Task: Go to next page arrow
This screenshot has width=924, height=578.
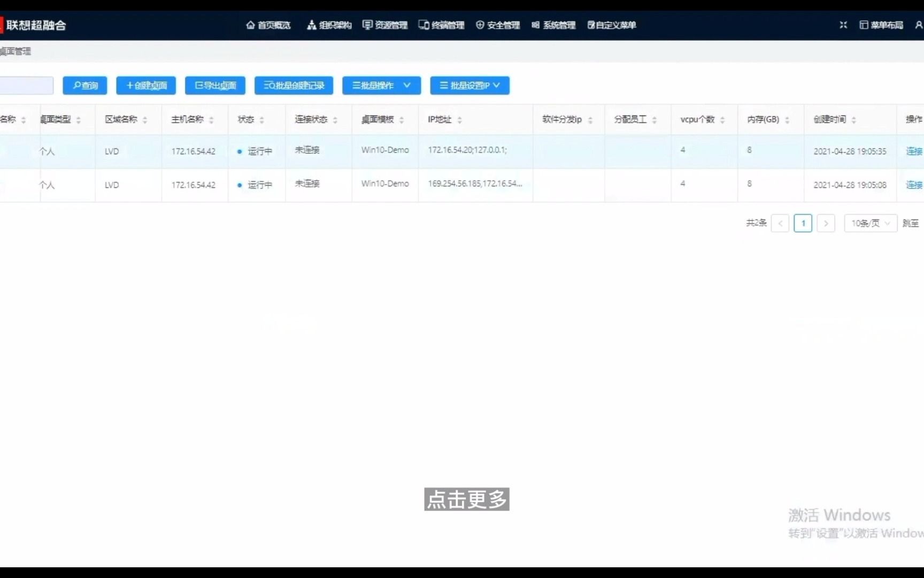Action: point(826,223)
